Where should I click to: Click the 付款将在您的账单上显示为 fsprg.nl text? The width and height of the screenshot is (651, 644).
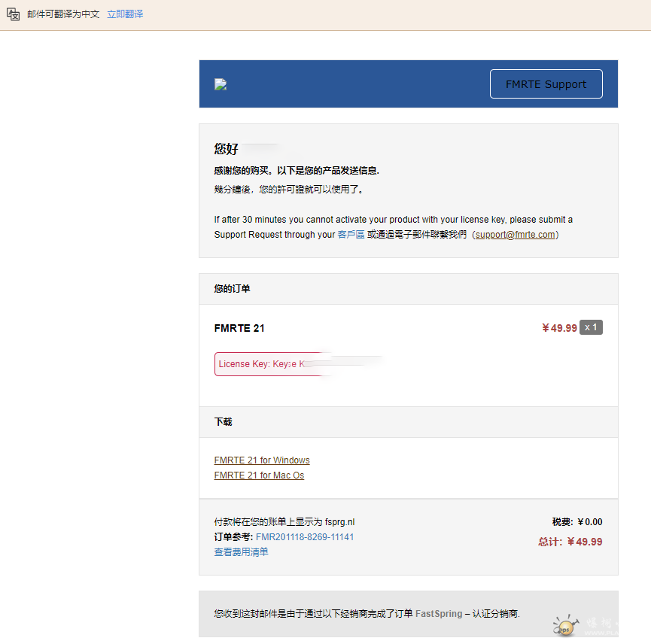click(x=284, y=521)
